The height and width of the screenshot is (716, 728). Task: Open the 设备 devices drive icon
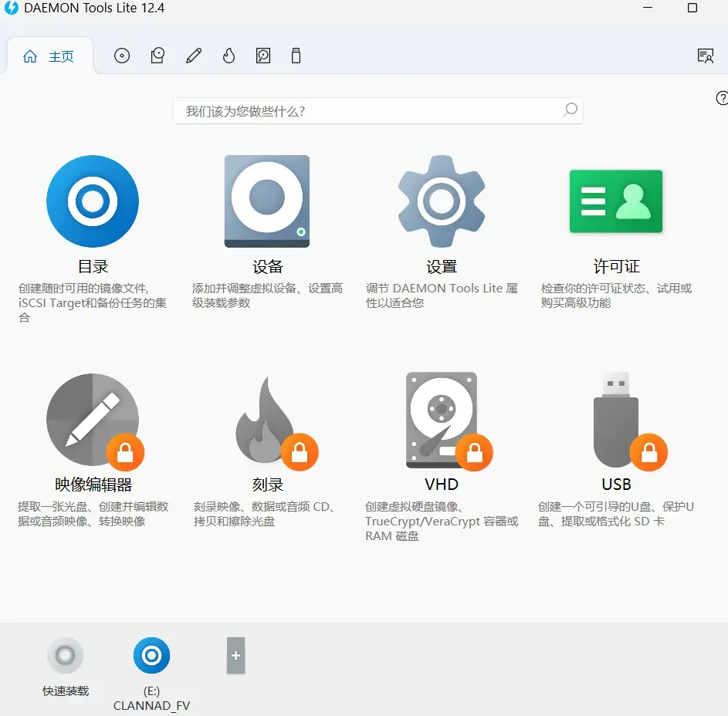pos(267,201)
